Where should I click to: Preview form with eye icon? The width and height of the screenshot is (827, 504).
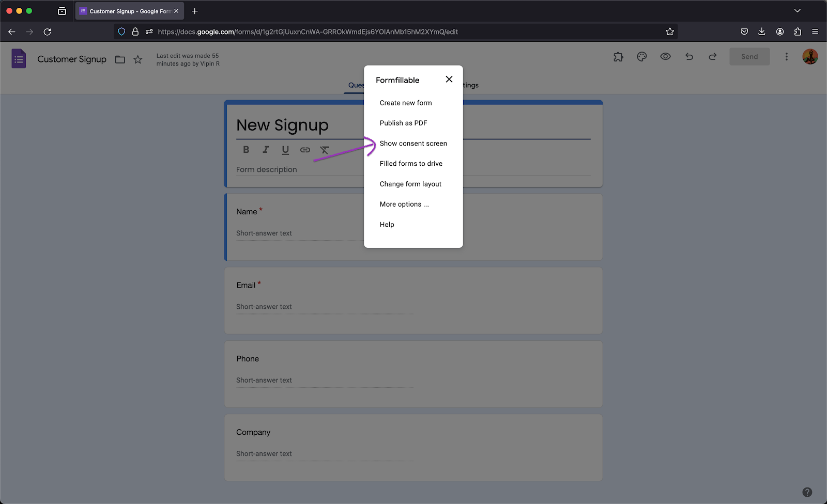point(665,57)
